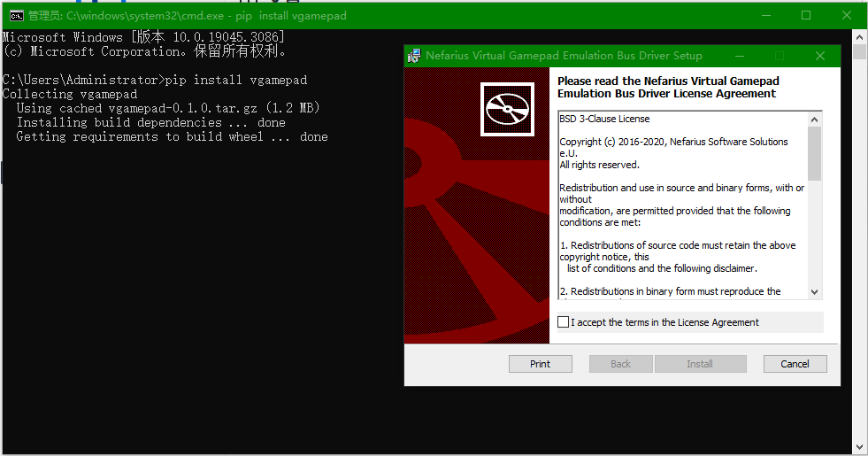This screenshot has height=456, width=868.
Task: Print the license agreement
Action: coord(540,364)
